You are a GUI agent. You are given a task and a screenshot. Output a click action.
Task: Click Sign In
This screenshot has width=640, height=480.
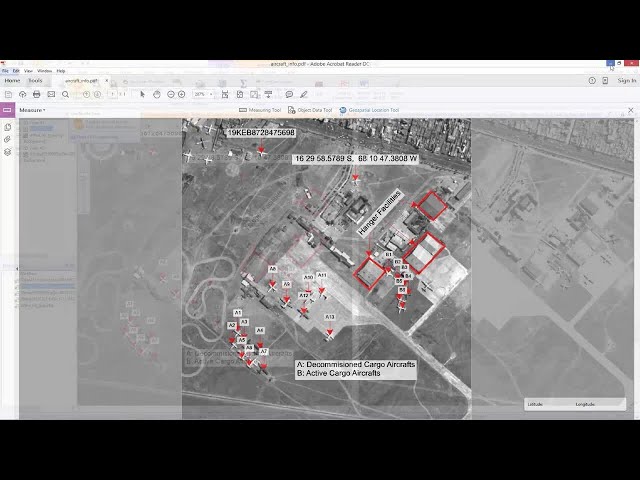pos(627,81)
